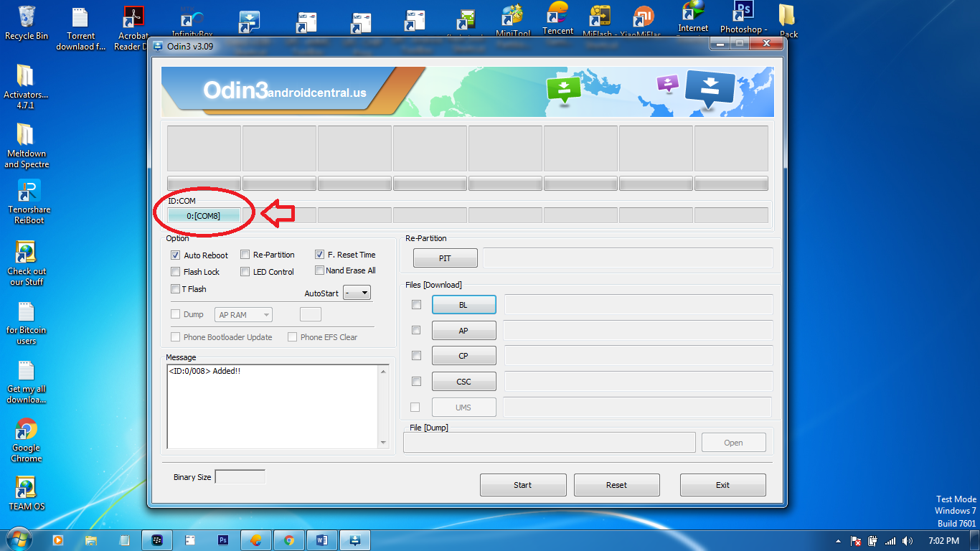This screenshot has width=980, height=551.
Task: Open the power plug tray icon
Action: click(x=872, y=541)
